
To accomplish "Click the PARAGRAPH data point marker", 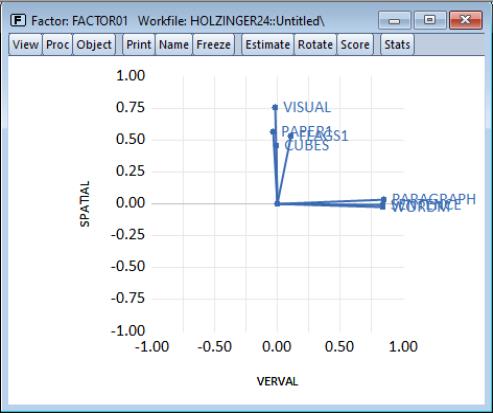I will point(384,200).
